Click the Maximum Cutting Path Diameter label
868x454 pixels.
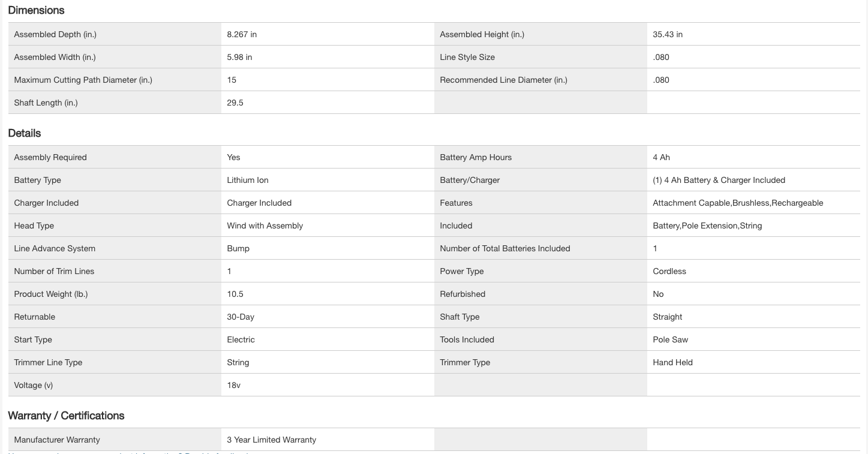click(83, 80)
